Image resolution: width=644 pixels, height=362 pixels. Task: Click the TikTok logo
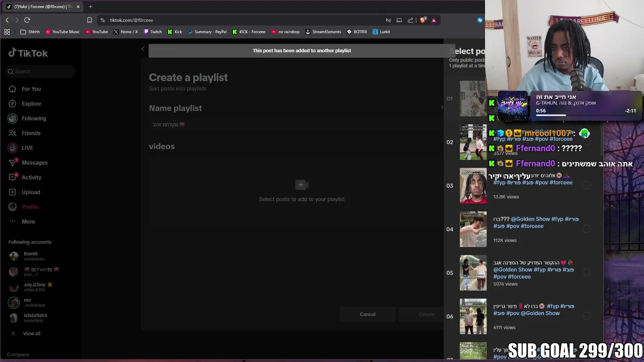pos(28,53)
